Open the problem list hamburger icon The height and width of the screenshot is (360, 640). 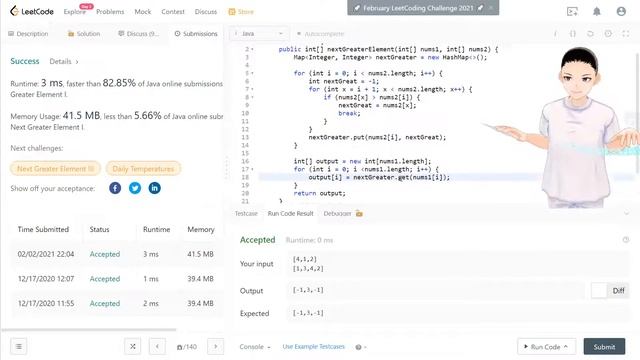pos(18,347)
